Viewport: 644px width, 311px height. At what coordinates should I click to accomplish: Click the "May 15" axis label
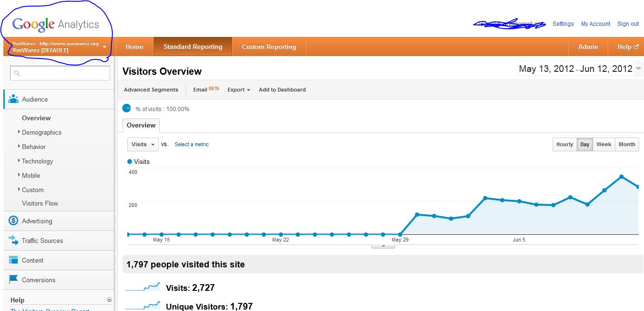click(x=161, y=240)
